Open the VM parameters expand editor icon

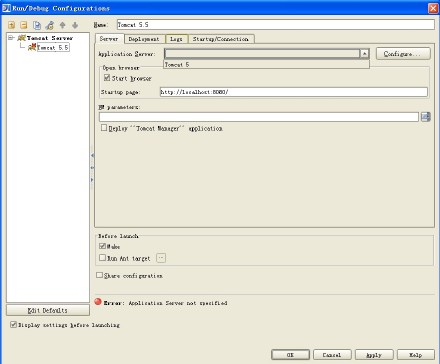coord(426,117)
